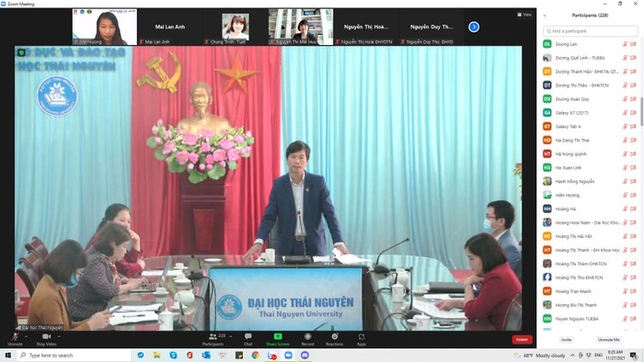Open the notification center icon
This screenshot has width=644, height=362.
pyautogui.click(x=634, y=356)
